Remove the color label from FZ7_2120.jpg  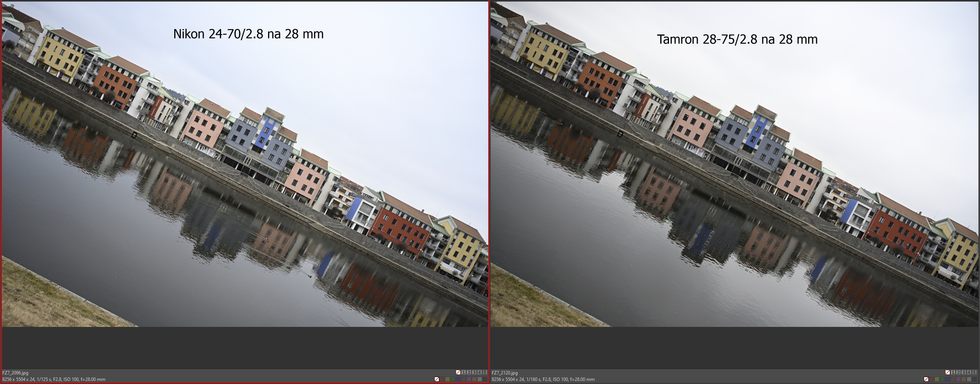(926, 379)
